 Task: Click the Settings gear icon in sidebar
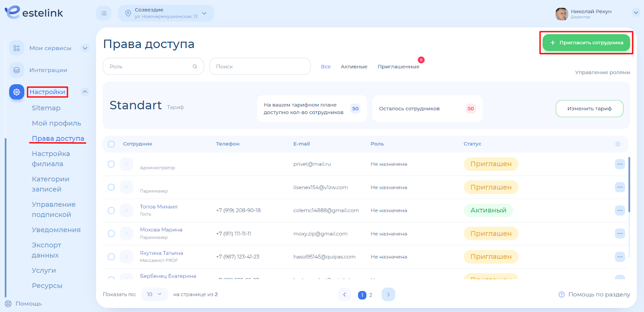pyautogui.click(x=17, y=92)
